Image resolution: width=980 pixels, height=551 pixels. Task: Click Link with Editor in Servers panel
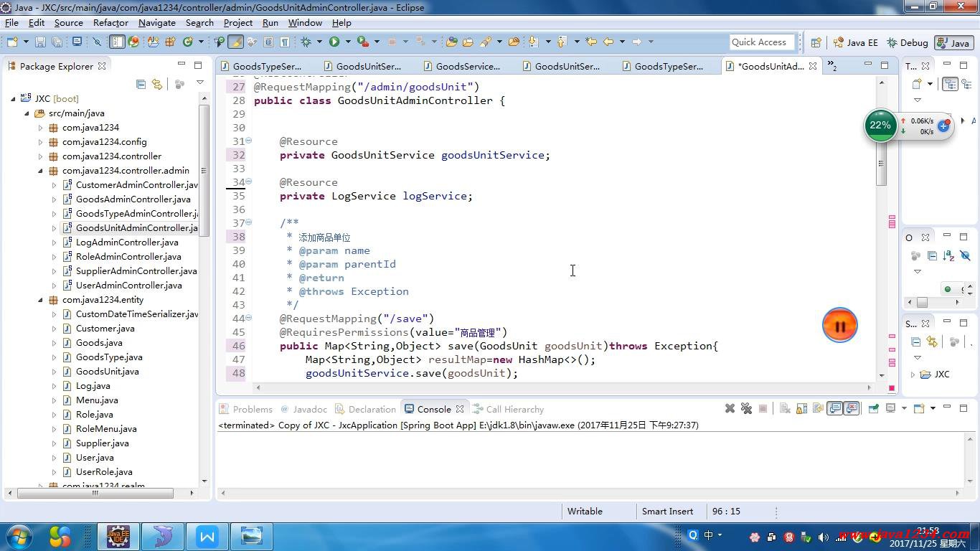pyautogui.click(x=932, y=342)
